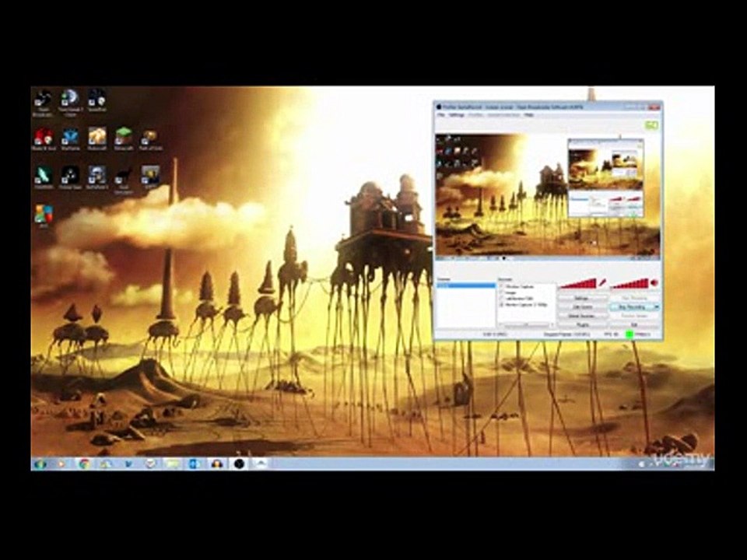The height and width of the screenshot is (560, 747).
Task: Mute the microphone in OBS
Action: click(602, 283)
